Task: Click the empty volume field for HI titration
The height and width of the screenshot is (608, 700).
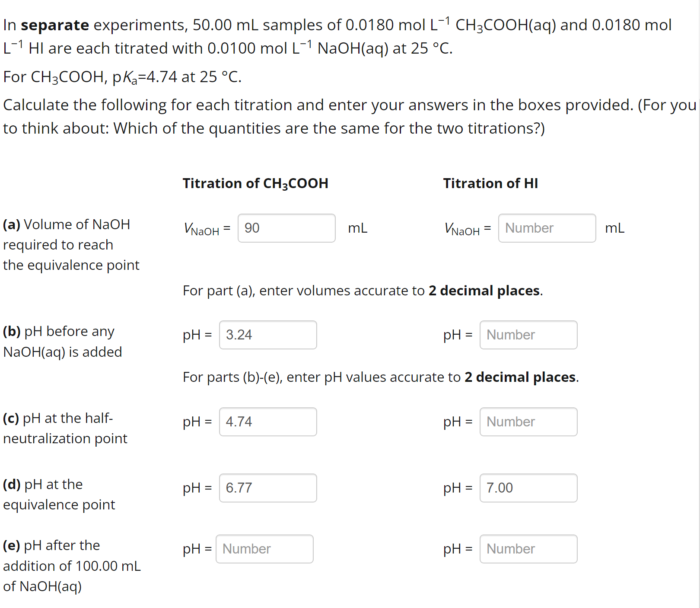Action: coord(547,228)
